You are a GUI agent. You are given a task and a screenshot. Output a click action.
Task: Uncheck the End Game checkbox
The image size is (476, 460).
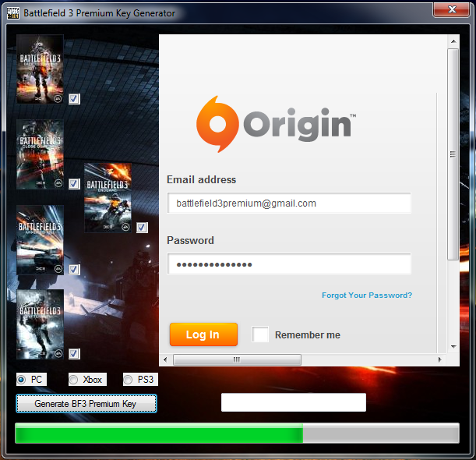(142, 227)
